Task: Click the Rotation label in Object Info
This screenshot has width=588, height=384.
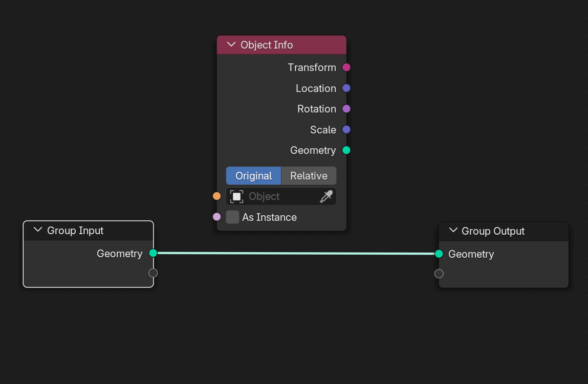Action: point(317,109)
